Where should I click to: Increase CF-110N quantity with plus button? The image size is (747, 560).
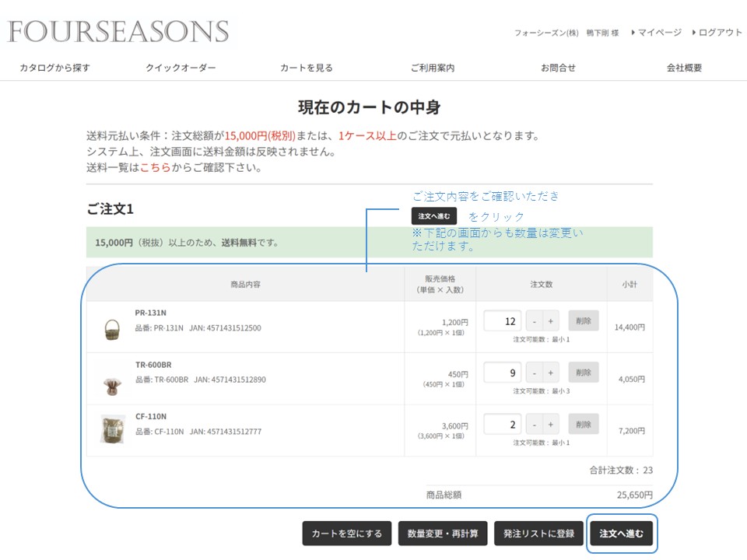pos(551,424)
